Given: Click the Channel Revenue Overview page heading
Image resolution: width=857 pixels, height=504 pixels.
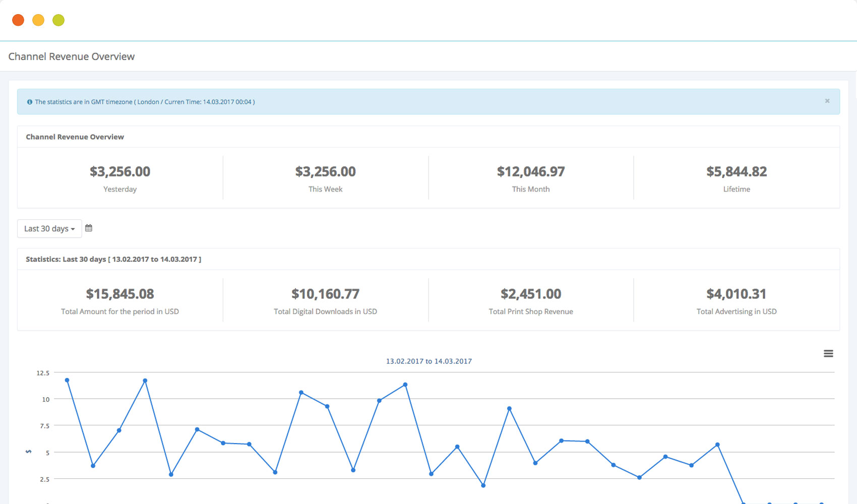Looking at the screenshot, I should point(72,56).
